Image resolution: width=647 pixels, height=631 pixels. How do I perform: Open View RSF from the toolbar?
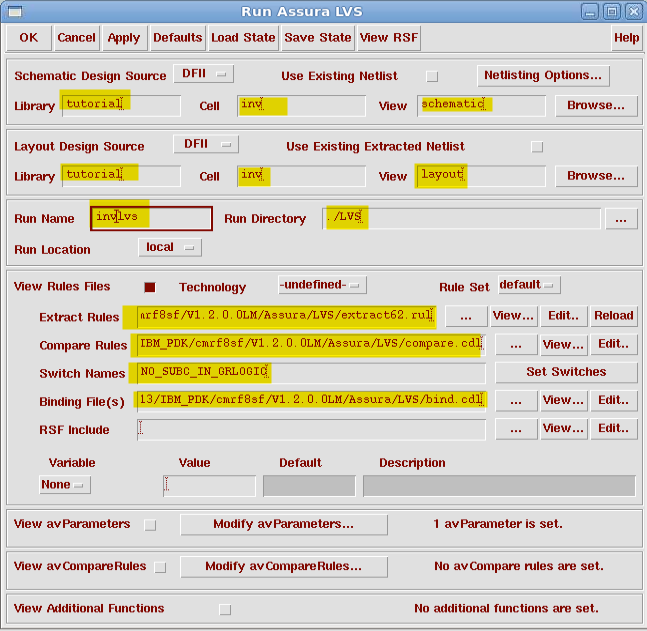pyautogui.click(x=389, y=38)
